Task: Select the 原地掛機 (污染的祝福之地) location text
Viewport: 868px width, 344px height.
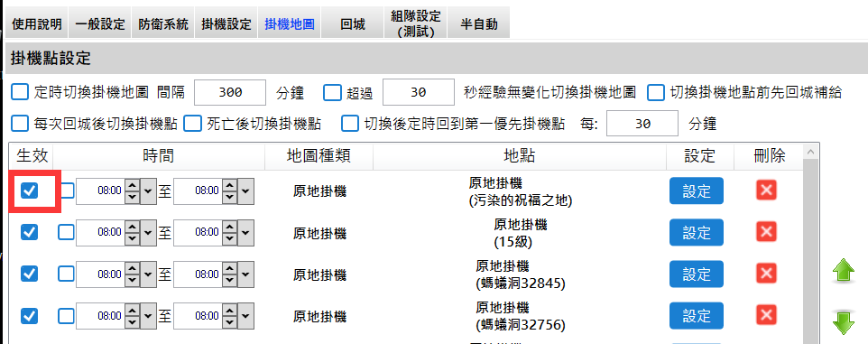Action: point(520,191)
